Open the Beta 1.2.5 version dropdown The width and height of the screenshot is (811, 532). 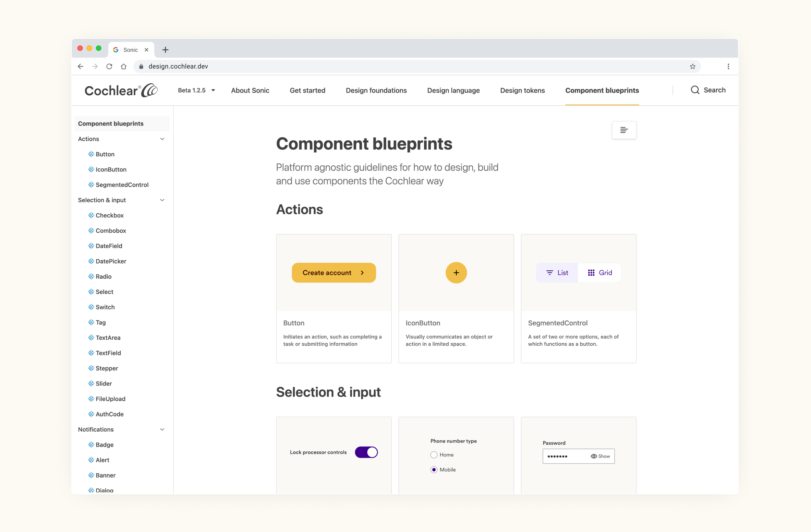196,90
